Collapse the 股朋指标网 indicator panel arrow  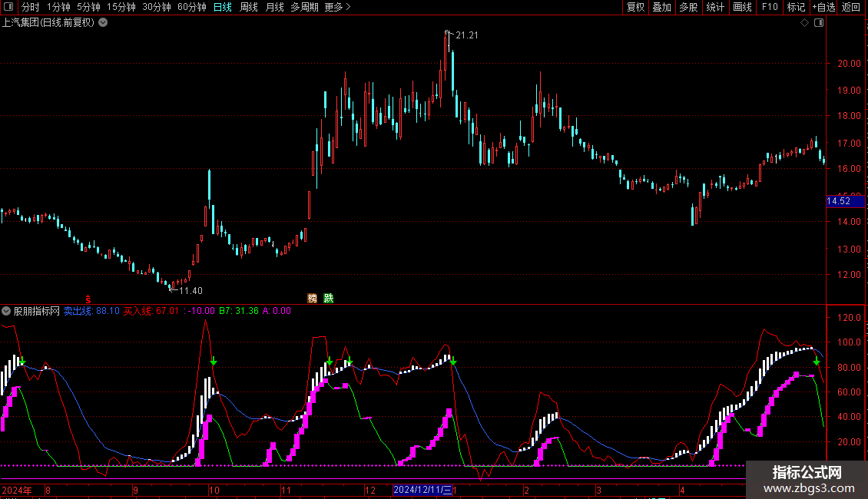pyautogui.click(x=6, y=311)
